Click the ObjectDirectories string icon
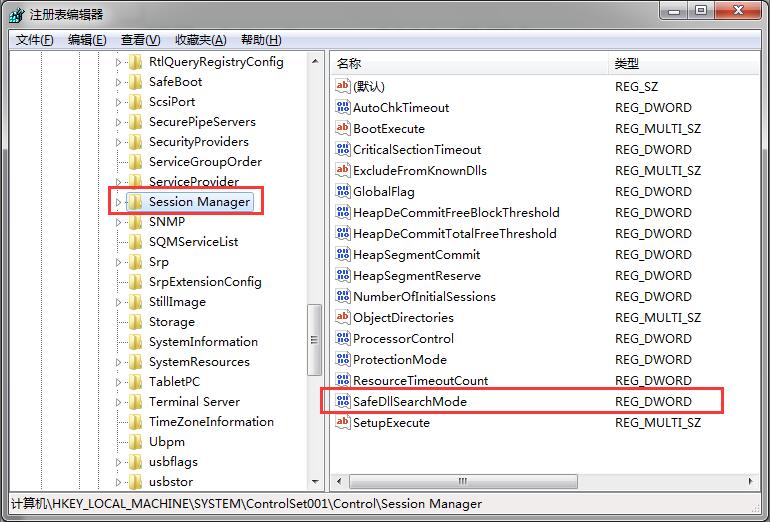This screenshot has width=770, height=522. coord(342,317)
